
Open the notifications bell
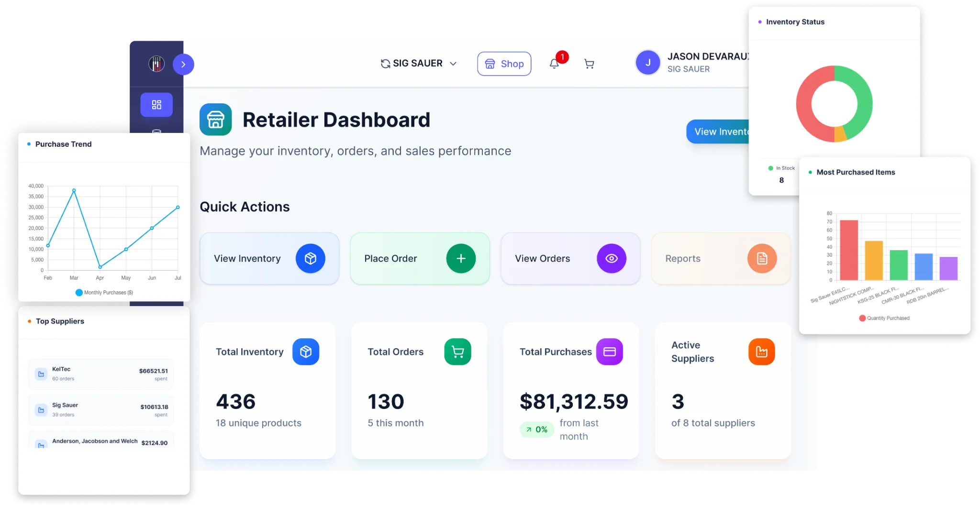554,64
